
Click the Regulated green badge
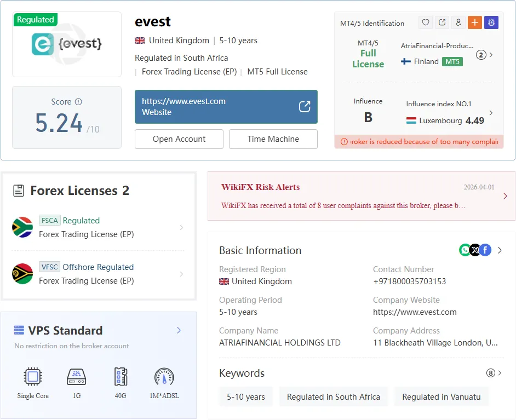pyautogui.click(x=36, y=19)
